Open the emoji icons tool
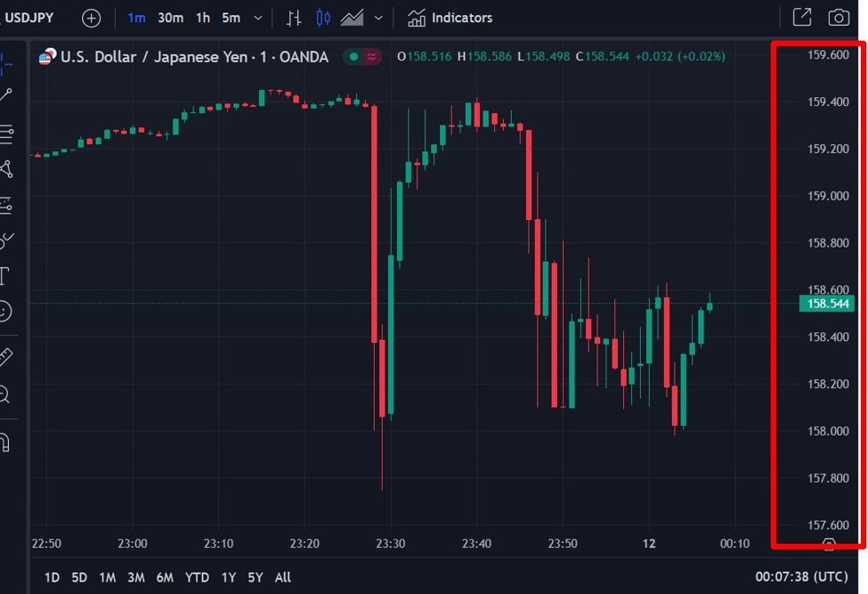868x594 pixels. [x=5, y=311]
